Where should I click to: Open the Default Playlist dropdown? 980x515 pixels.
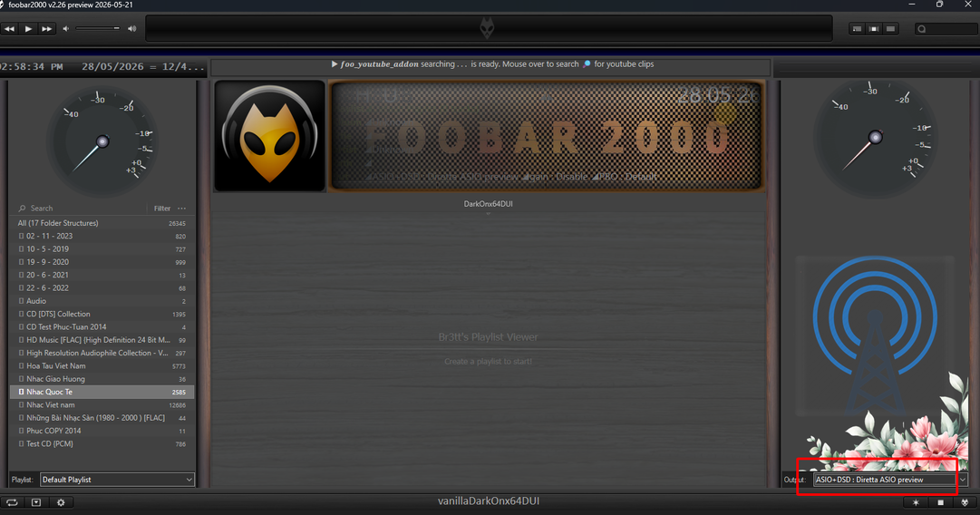point(118,480)
